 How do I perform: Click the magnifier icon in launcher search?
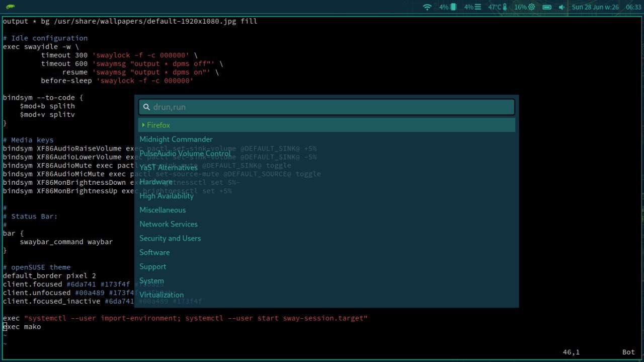tap(146, 107)
